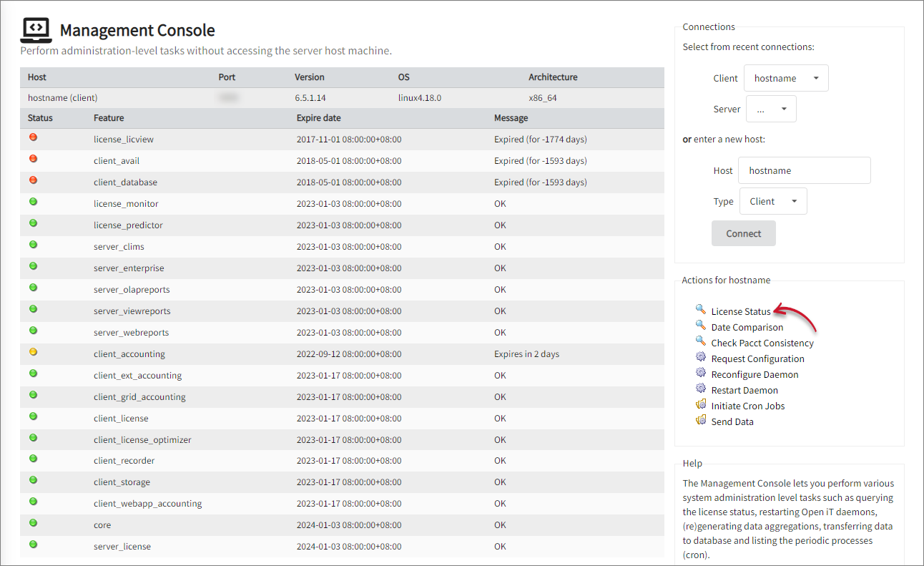Screen dimensions: 924x566
Task: Open the Type dropdown showing Client
Action: click(773, 201)
